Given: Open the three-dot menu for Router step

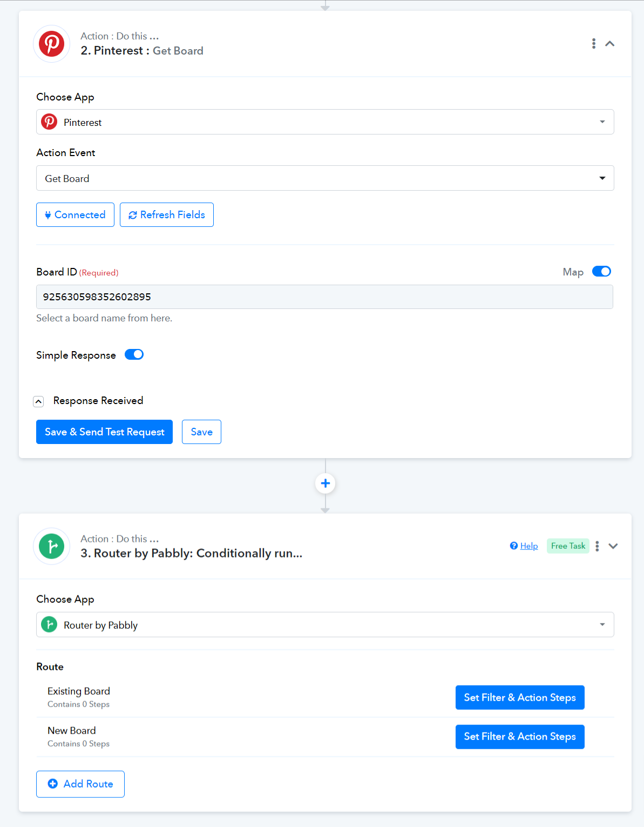Looking at the screenshot, I should pyautogui.click(x=597, y=546).
